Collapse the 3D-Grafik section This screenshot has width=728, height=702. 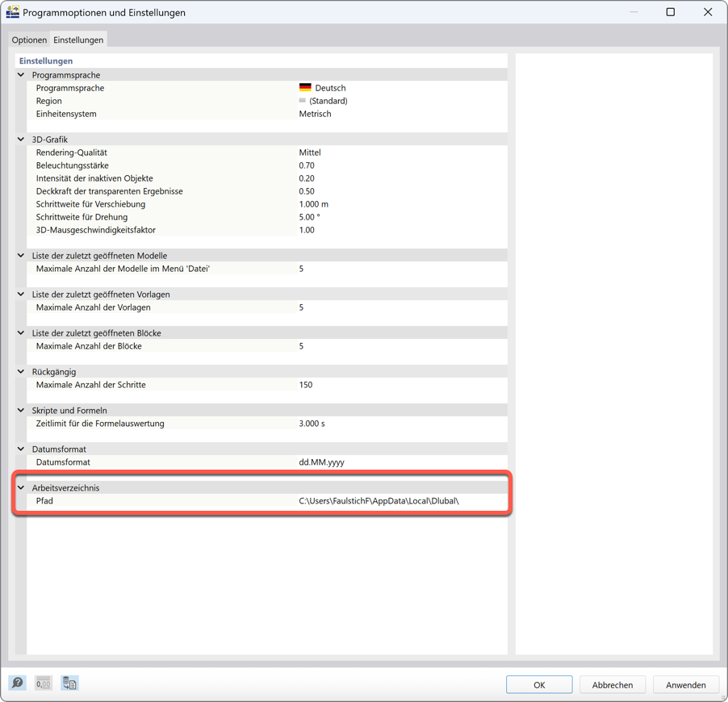tap(19, 139)
